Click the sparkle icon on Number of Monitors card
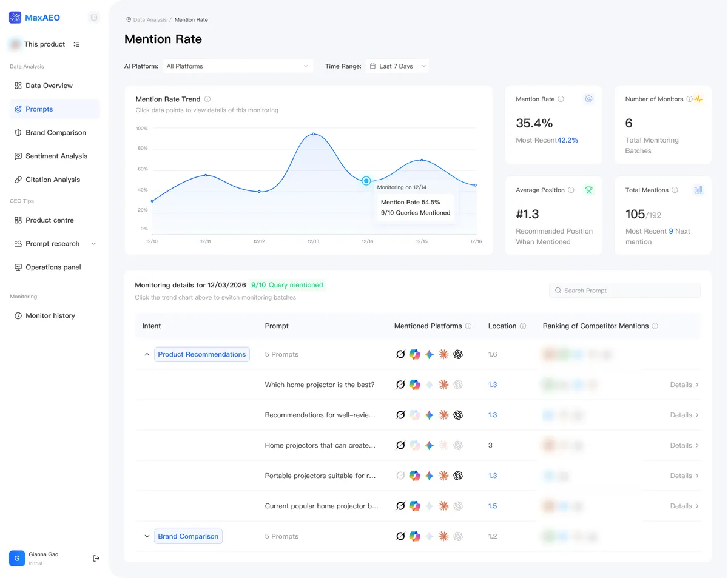Viewport: 728px width, 578px height. pyautogui.click(x=698, y=99)
